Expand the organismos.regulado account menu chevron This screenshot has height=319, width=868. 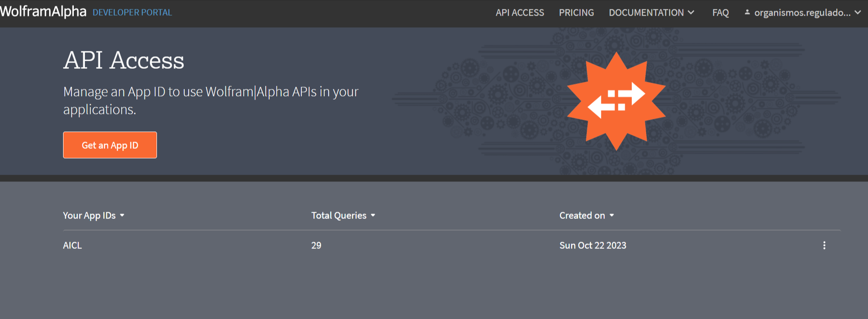858,13
